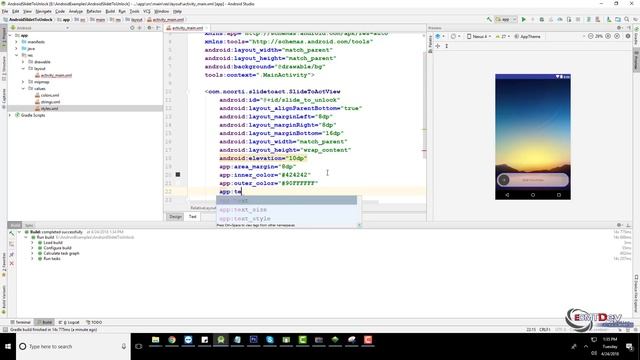Expand the drawable folder

[23, 62]
